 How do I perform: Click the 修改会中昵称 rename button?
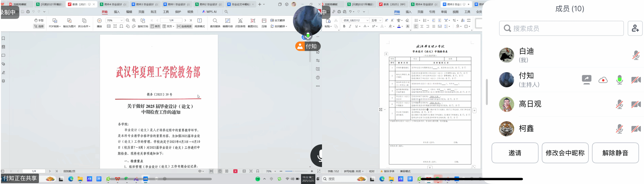[x=565, y=153]
